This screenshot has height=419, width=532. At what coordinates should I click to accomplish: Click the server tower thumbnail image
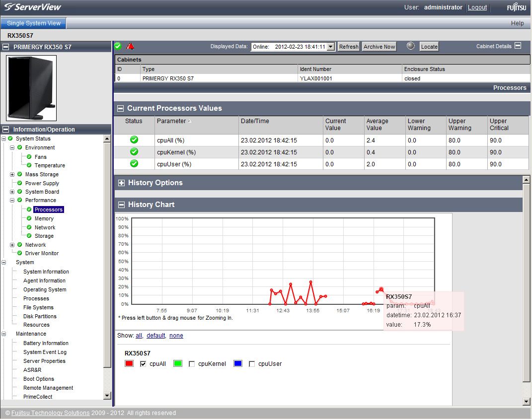(31, 88)
